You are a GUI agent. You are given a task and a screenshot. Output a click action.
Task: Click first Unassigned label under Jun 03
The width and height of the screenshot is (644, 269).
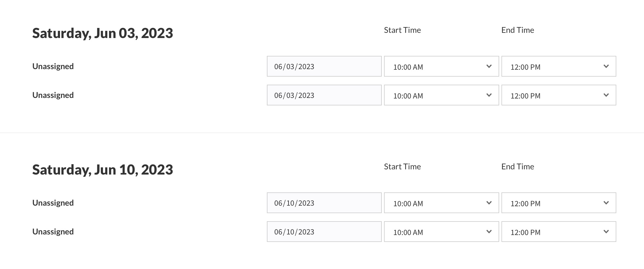[x=53, y=67]
